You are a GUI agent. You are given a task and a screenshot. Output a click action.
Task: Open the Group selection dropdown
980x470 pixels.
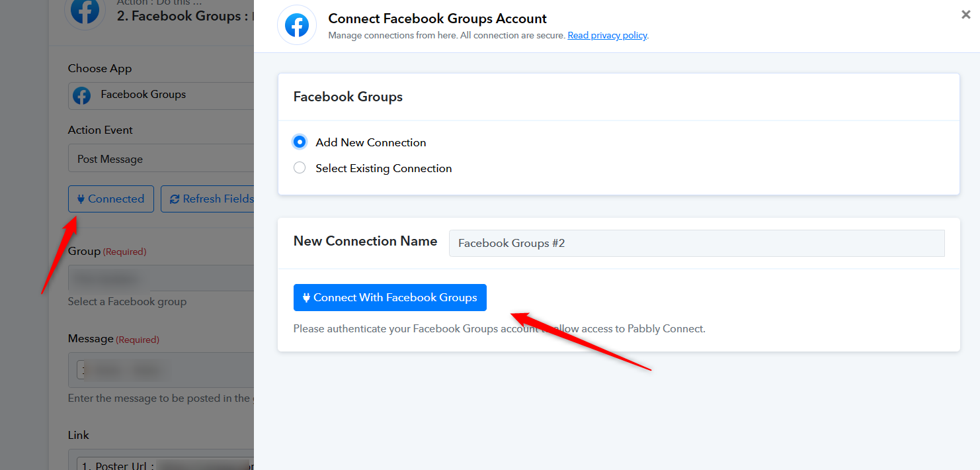pos(161,278)
